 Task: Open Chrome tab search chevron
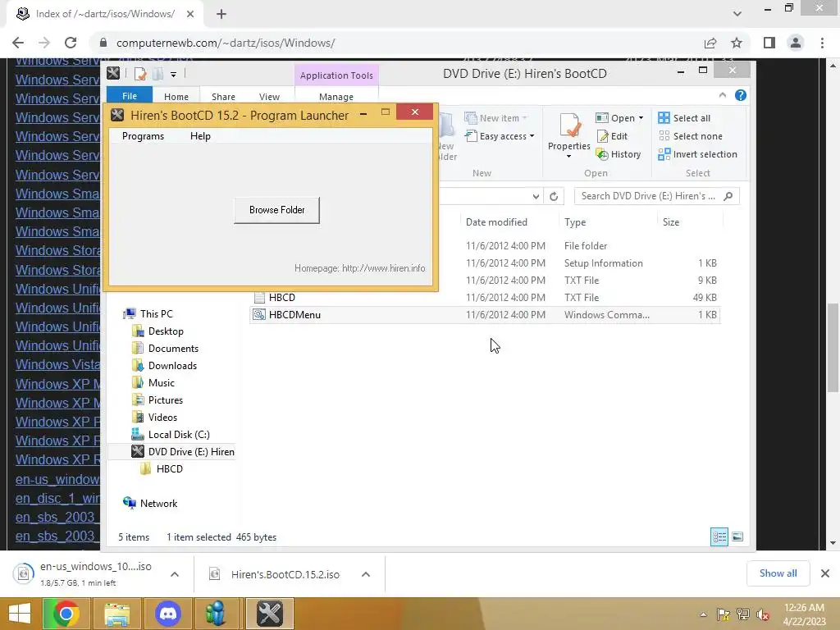(737, 14)
